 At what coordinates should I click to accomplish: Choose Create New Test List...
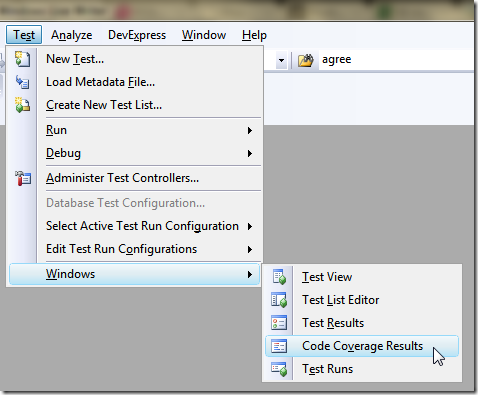(135, 105)
